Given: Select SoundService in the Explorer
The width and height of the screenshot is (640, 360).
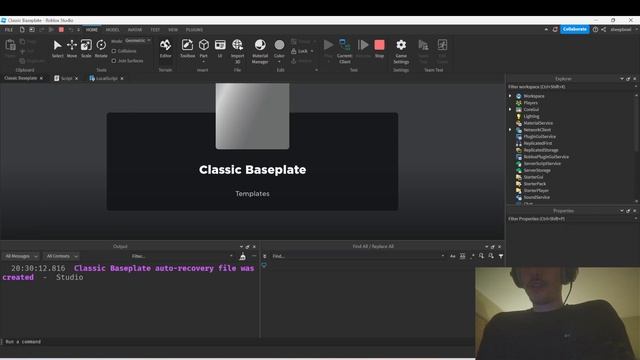Looking at the screenshot, I should tap(536, 198).
